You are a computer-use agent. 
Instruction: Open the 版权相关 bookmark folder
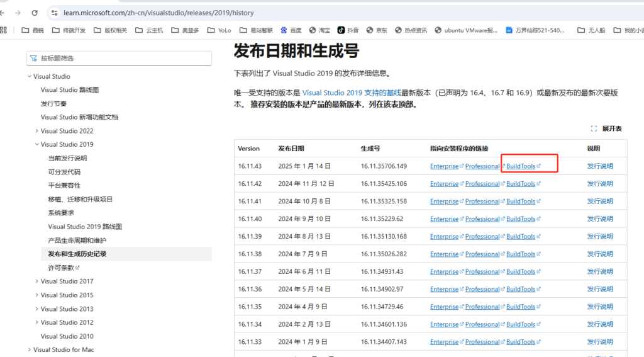(x=110, y=30)
